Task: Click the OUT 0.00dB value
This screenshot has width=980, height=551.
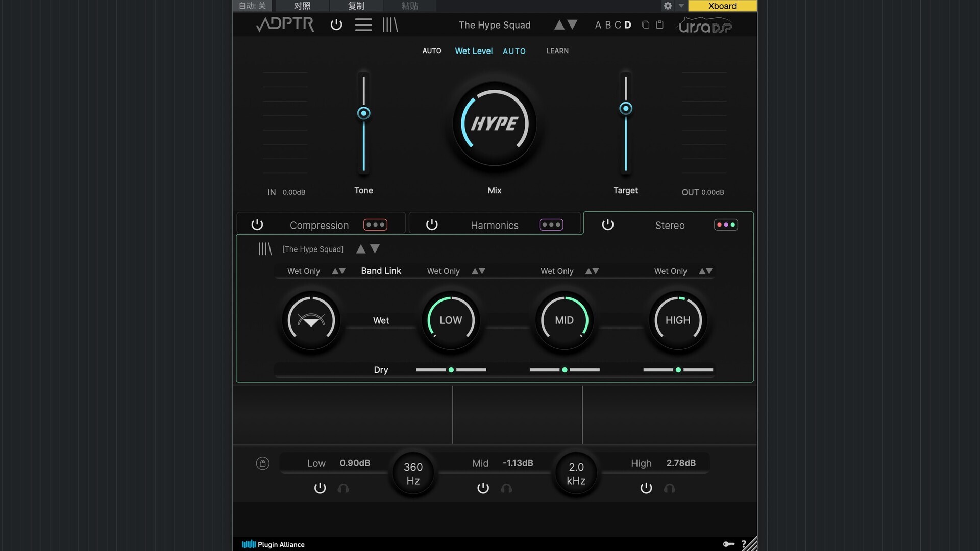Action: coord(713,192)
